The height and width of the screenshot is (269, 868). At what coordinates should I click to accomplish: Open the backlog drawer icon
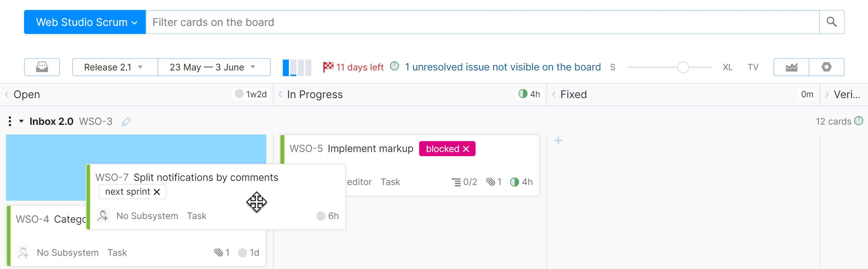[42, 67]
